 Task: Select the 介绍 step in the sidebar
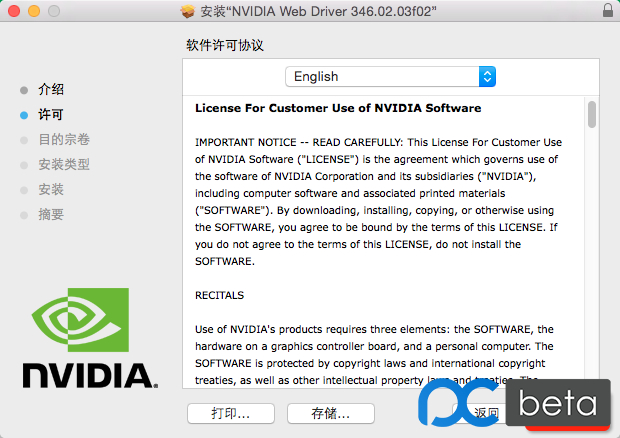point(51,89)
